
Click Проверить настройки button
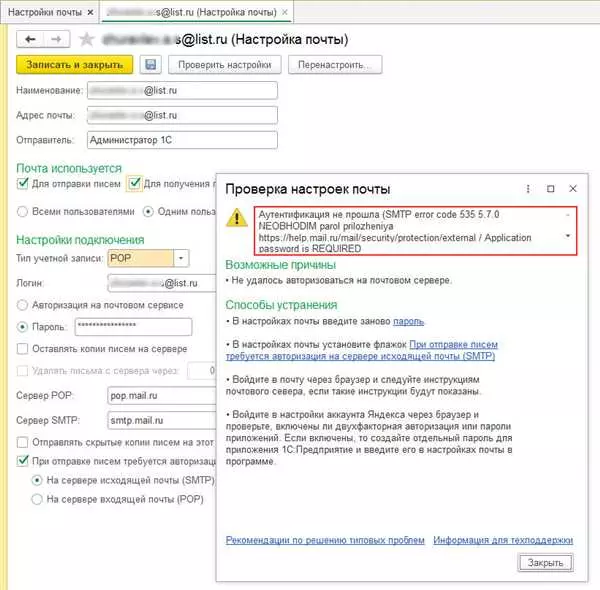(225, 65)
